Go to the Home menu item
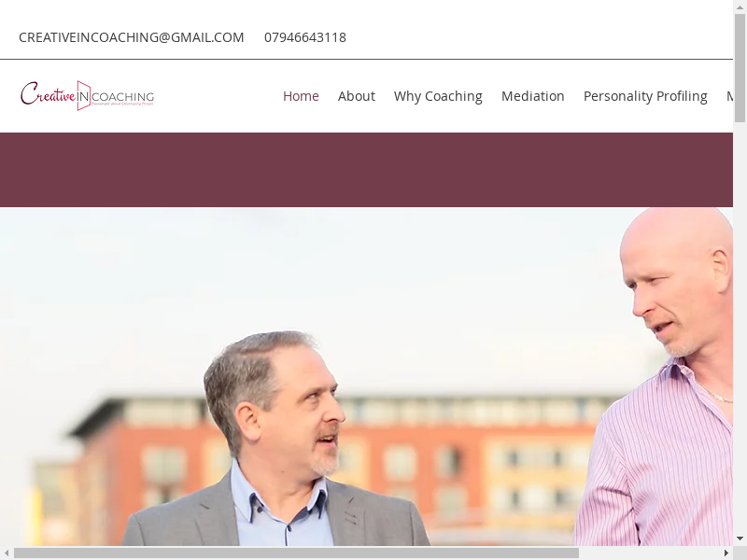747x560 pixels. coord(301,96)
